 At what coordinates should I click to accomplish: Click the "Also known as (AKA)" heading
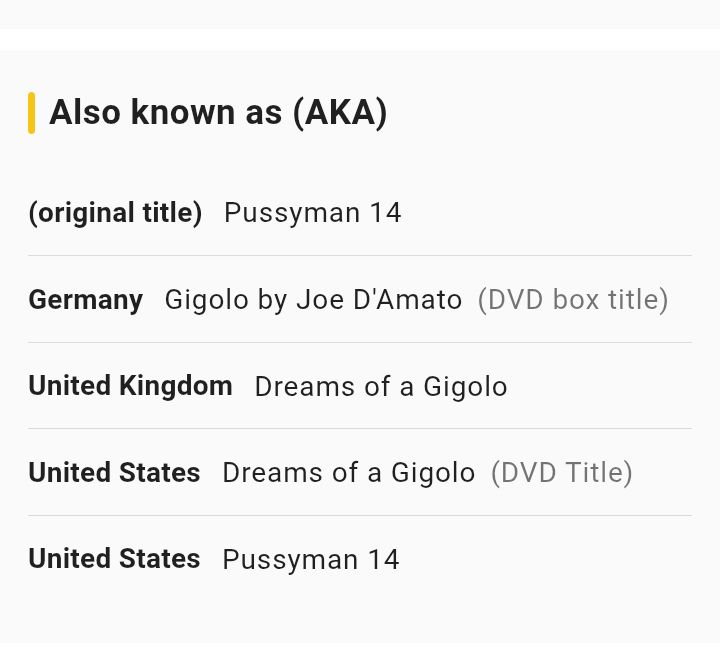pos(218,113)
